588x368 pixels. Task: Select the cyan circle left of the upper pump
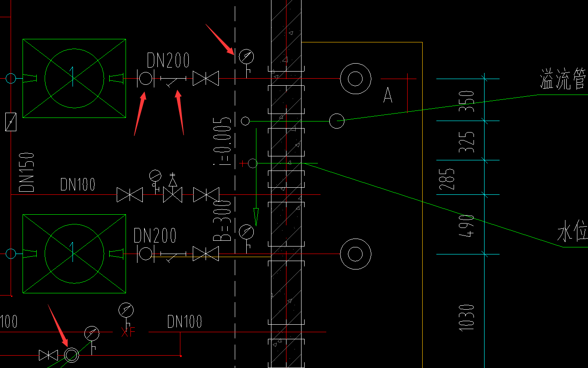click(11, 79)
